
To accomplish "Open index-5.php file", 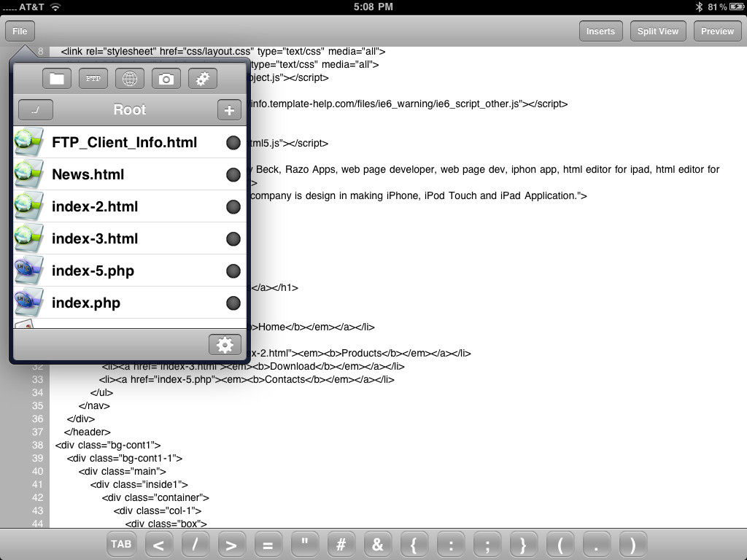I will click(x=130, y=271).
